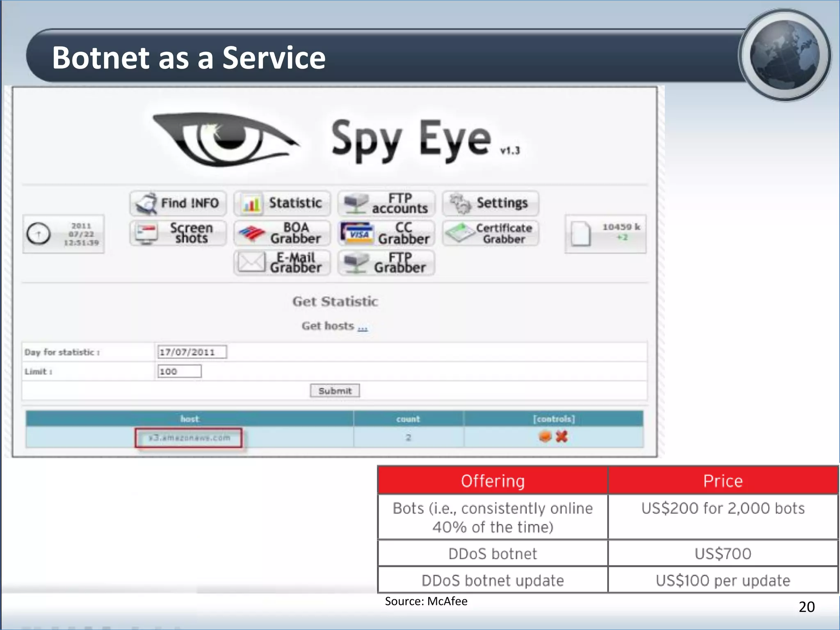
Task: Click the slide number 20
Action: (806, 607)
